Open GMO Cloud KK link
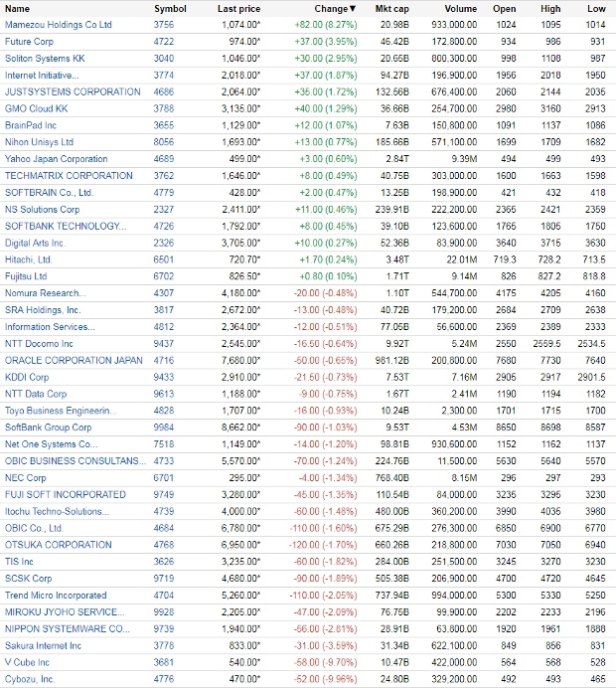Viewport: 616px width, 688px height. [37, 108]
